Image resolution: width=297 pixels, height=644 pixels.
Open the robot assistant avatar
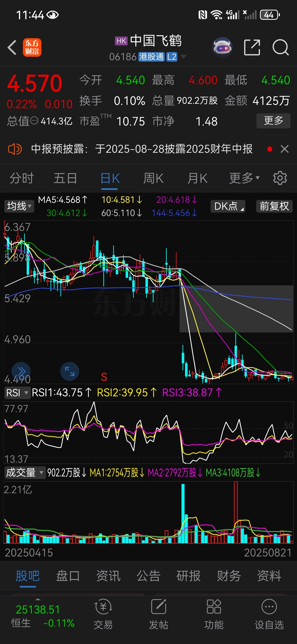222,47
